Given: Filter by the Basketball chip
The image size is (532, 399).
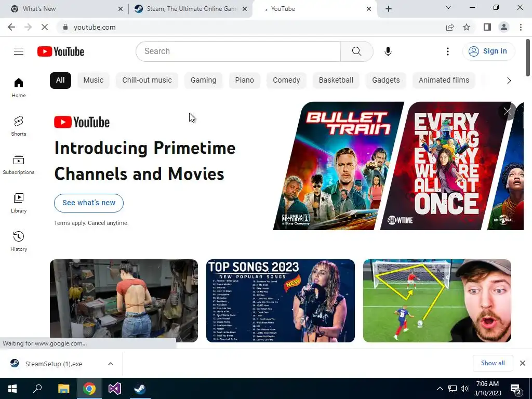Looking at the screenshot, I should click(x=336, y=81).
